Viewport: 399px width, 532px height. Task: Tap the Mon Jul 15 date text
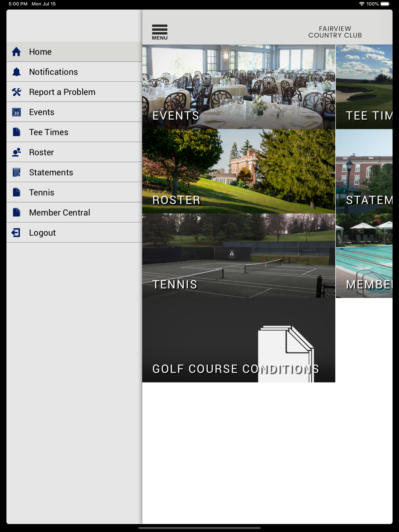[44, 4]
